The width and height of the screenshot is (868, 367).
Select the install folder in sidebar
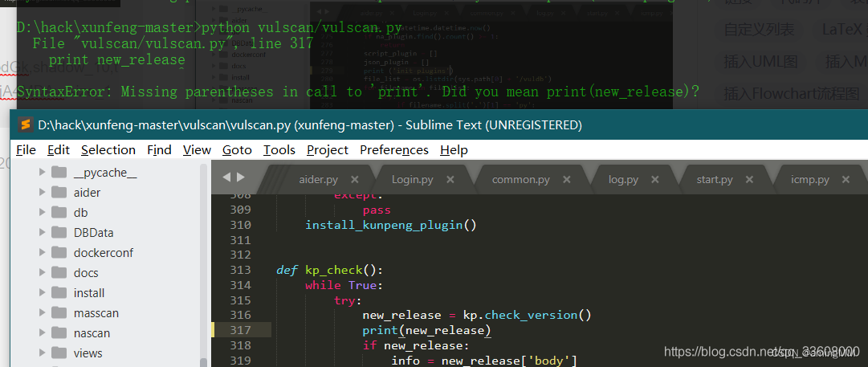89,293
